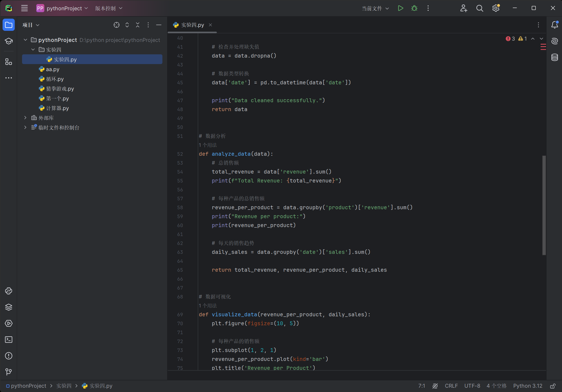The width and height of the screenshot is (562, 392).
Task: Open the Problems tool window icon
Action: click(x=9, y=356)
